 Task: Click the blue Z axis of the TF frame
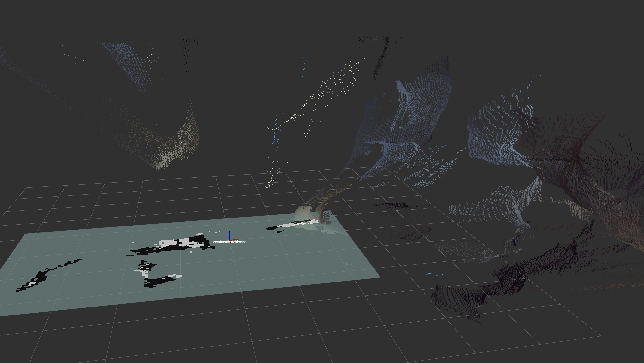(x=229, y=235)
